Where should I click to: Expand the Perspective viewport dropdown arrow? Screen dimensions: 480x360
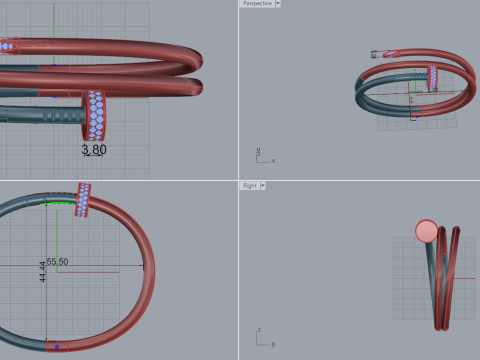click(278, 3)
